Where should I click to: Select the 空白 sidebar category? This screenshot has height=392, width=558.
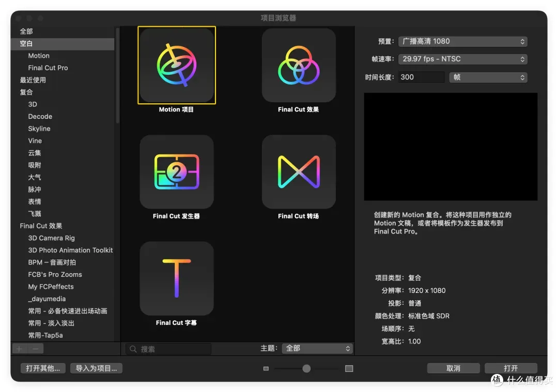pyautogui.click(x=63, y=43)
